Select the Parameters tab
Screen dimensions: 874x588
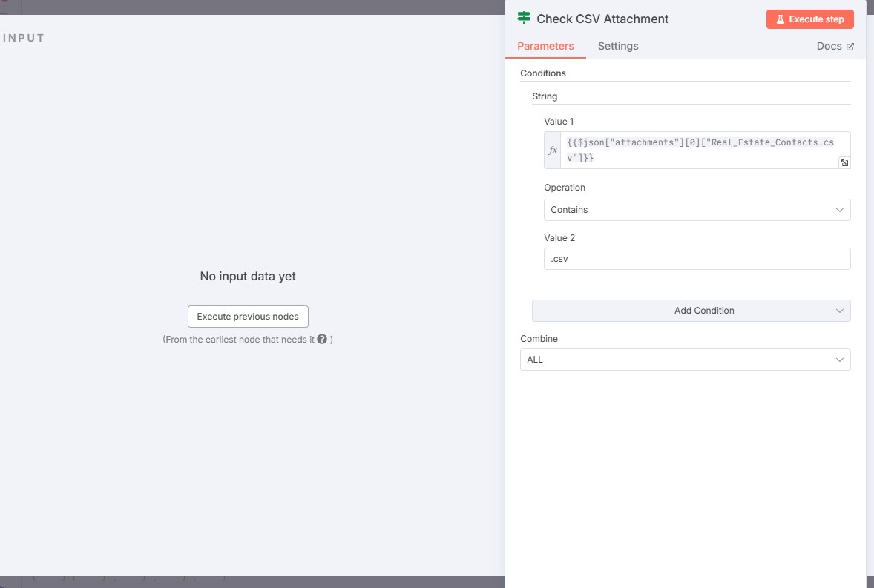[x=545, y=46]
